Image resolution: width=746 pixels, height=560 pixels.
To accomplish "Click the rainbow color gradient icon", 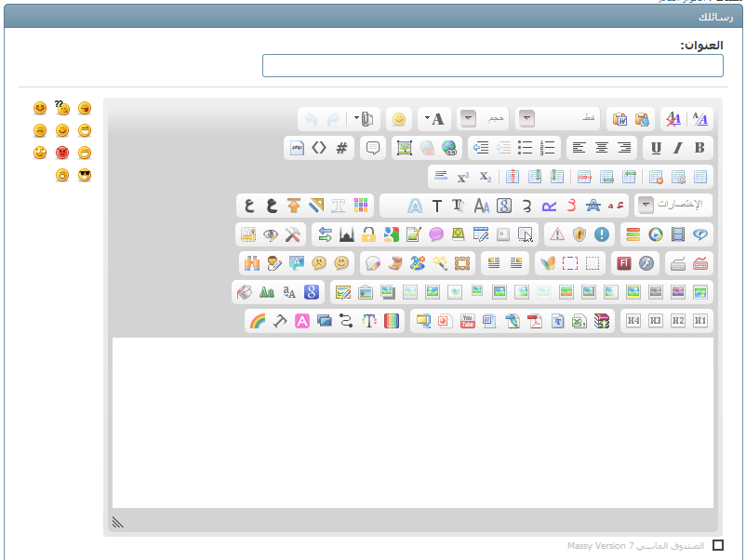I will coord(258,322).
